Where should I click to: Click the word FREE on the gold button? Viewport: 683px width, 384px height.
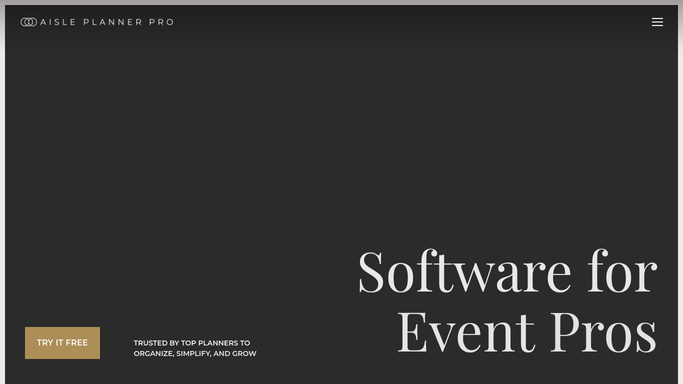(x=77, y=343)
